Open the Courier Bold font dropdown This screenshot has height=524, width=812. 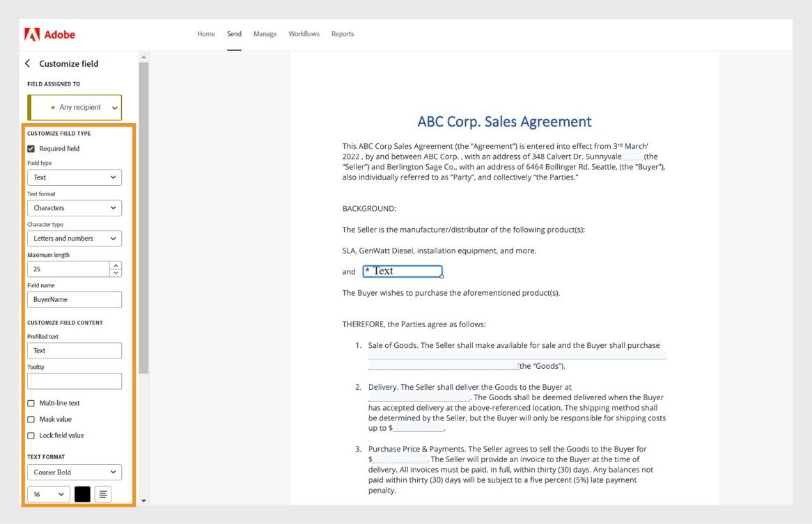point(75,473)
